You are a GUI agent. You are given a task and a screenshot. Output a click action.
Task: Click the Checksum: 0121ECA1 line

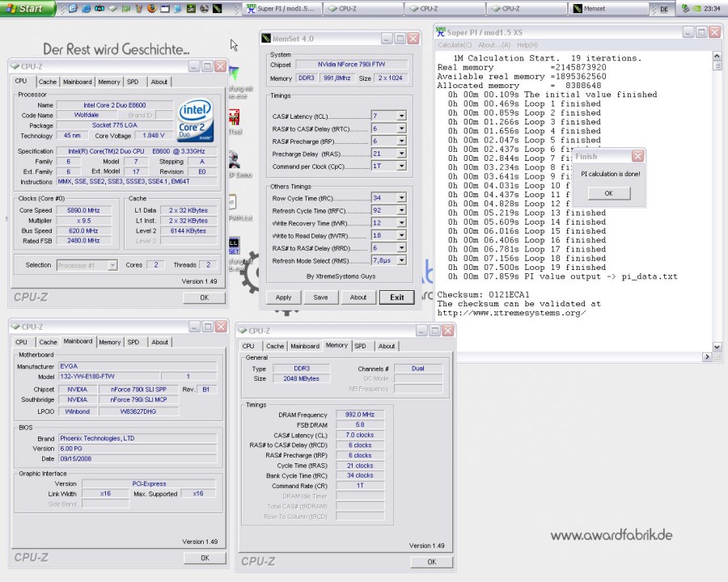click(483, 294)
